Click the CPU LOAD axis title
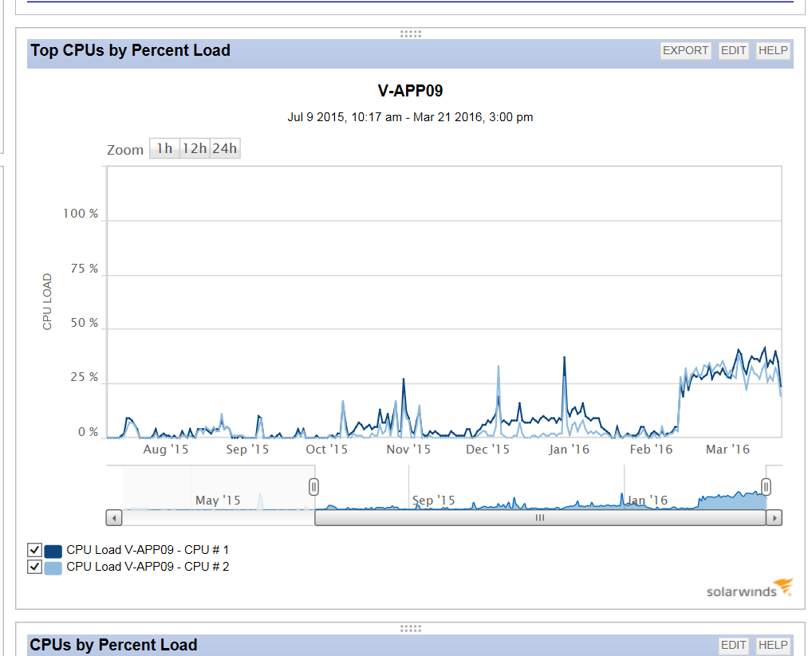 point(47,301)
